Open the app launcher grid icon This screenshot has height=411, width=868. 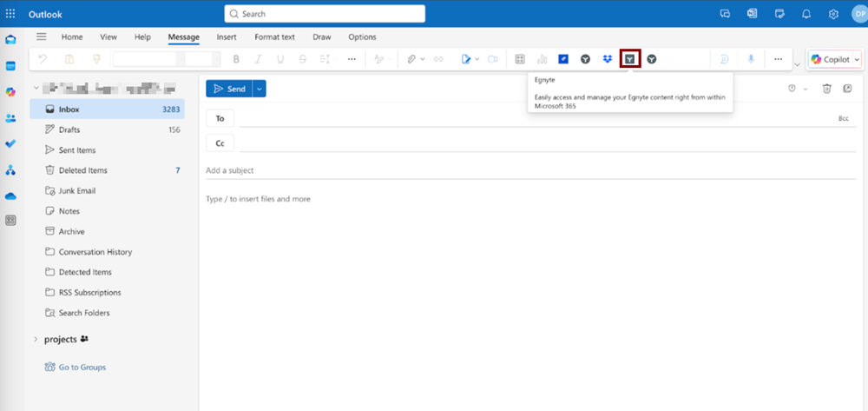click(x=10, y=14)
